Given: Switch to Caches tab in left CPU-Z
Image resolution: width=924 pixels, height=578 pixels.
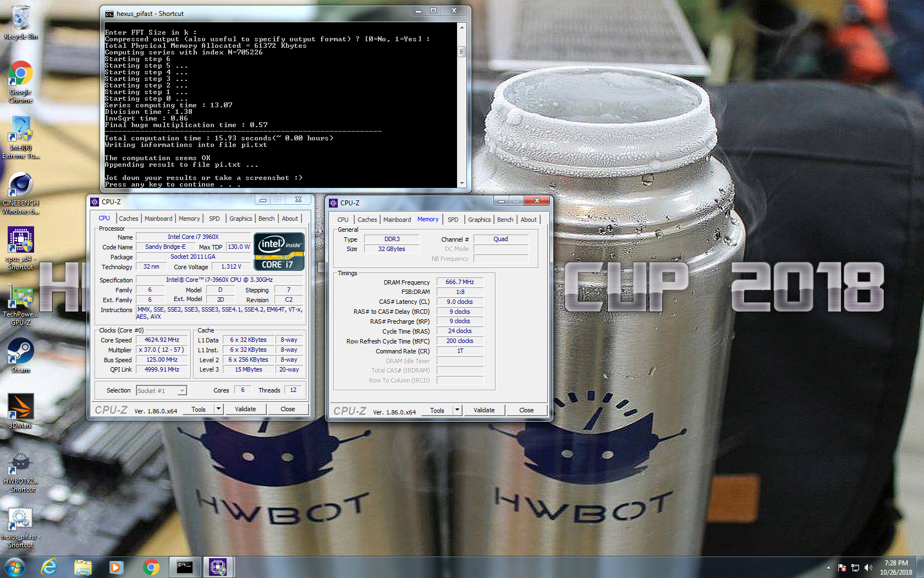Looking at the screenshot, I should [129, 219].
